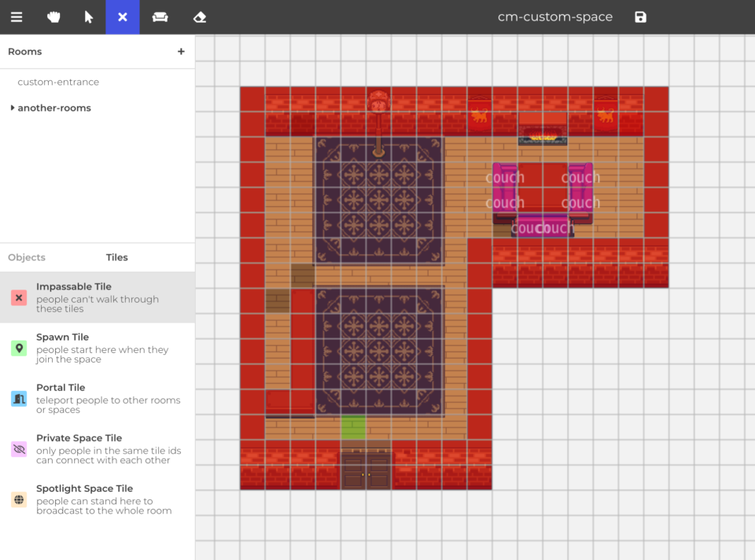Screen dimensions: 755x560
Task: Click the Spawn Tile pin icon
Action: 18,348
